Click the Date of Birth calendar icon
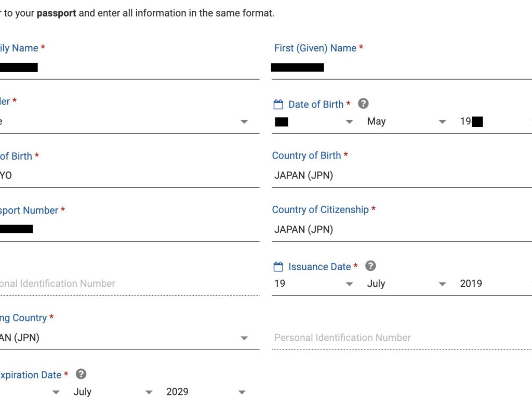 coord(278,104)
